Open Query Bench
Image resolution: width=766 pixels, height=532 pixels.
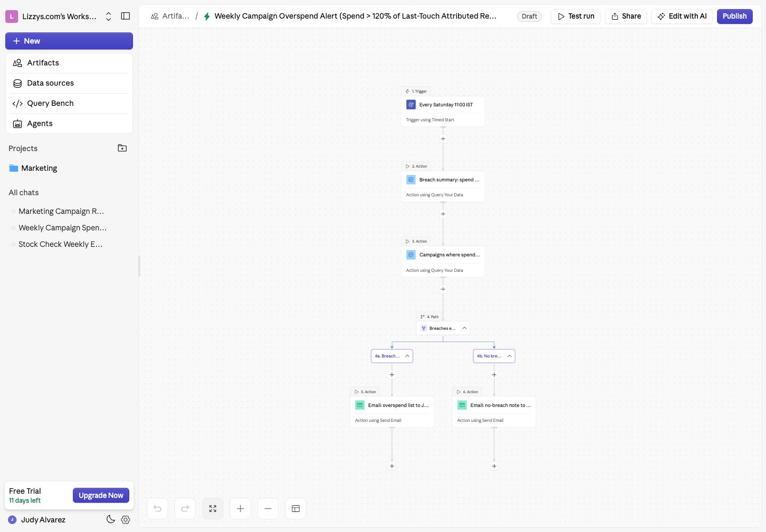point(69,103)
